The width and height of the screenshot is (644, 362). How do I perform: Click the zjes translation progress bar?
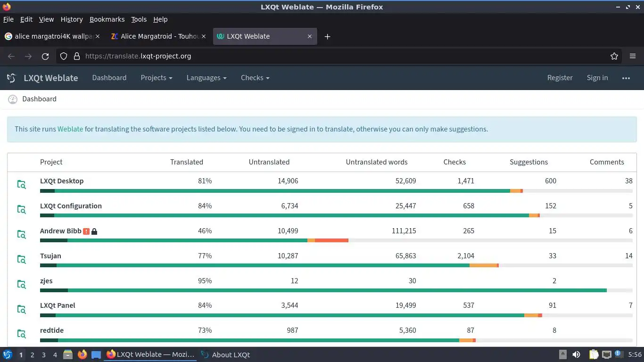tap(336, 290)
